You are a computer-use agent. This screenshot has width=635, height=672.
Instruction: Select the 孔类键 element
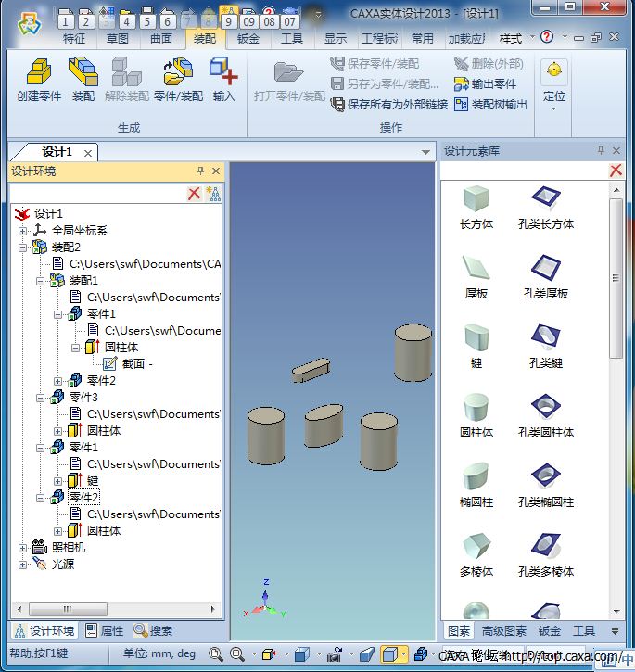pyautogui.click(x=546, y=347)
